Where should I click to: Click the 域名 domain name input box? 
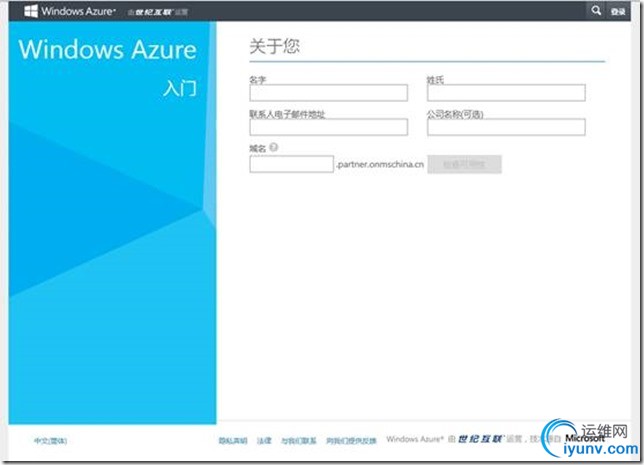291,164
